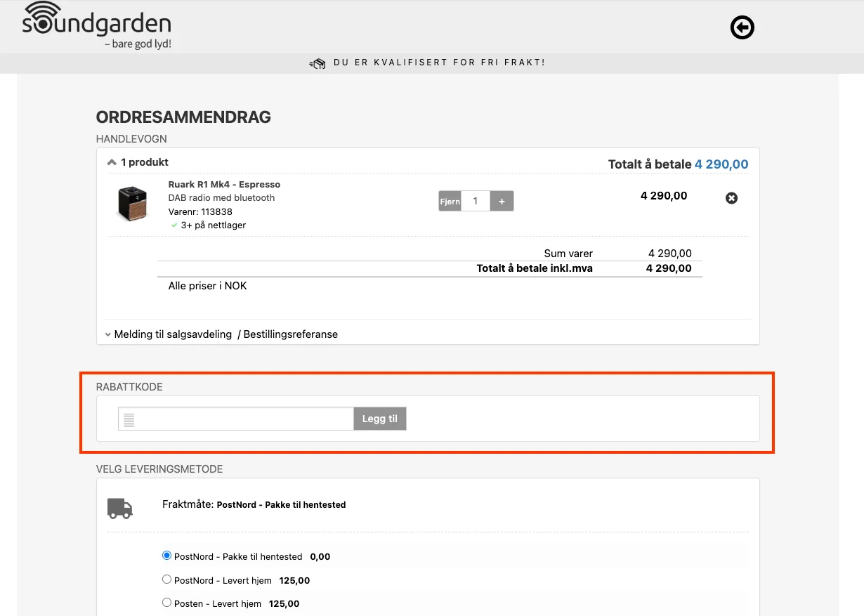Click the Totalt å betale inkl.mva label
This screenshot has width=864, height=616.
pos(535,268)
